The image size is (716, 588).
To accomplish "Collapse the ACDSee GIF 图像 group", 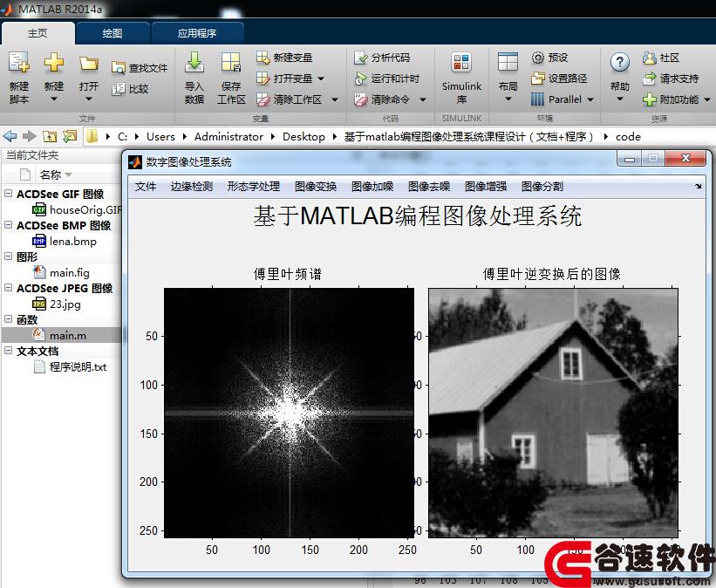I will coord(8,194).
